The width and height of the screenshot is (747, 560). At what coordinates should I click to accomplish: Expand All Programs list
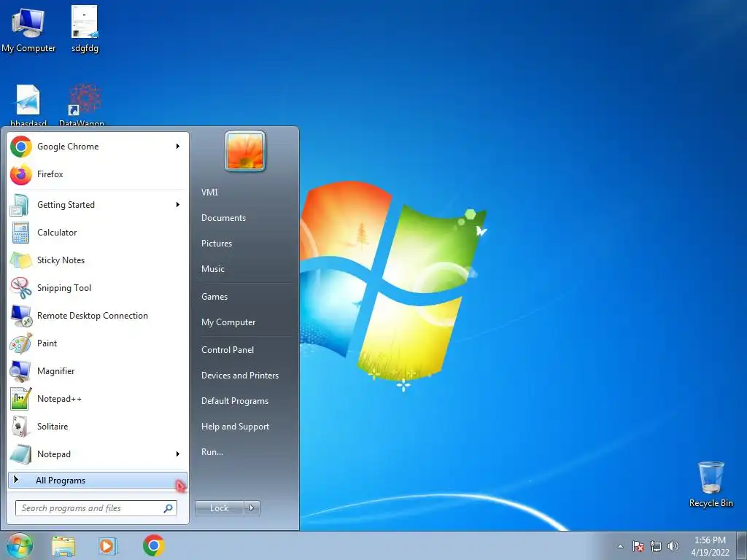pos(98,481)
